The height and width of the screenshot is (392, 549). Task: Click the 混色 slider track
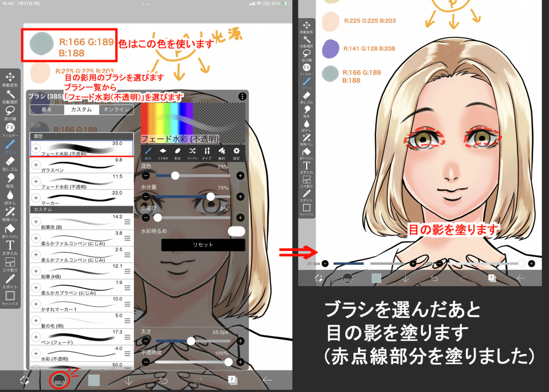coord(193,175)
